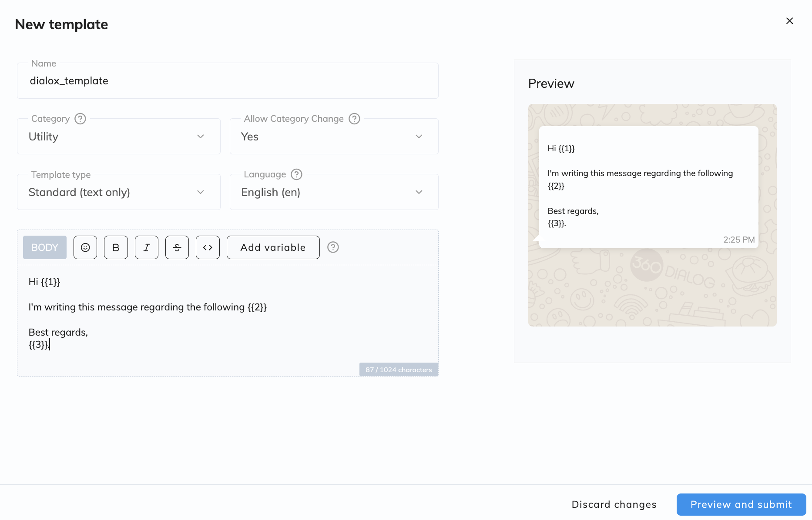812x520 pixels.
Task: Close the New template dialog
Action: tap(789, 21)
